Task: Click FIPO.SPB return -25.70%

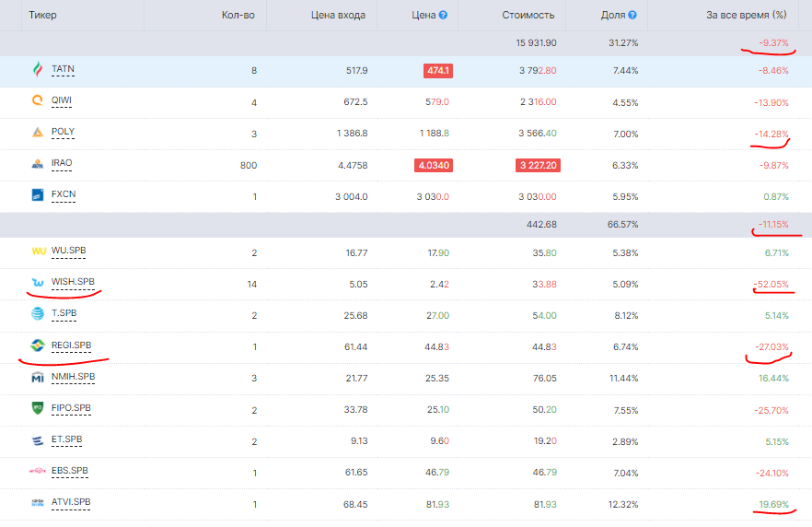Action: pyautogui.click(x=771, y=410)
